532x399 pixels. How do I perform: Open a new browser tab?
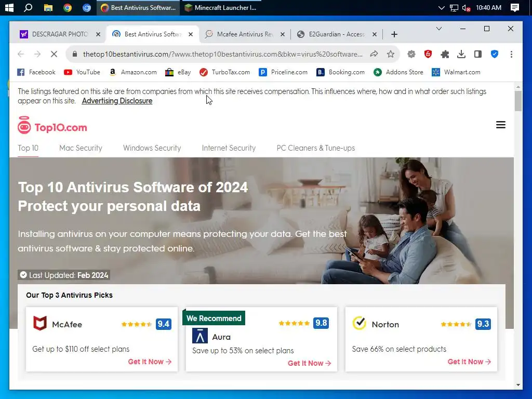point(394,34)
